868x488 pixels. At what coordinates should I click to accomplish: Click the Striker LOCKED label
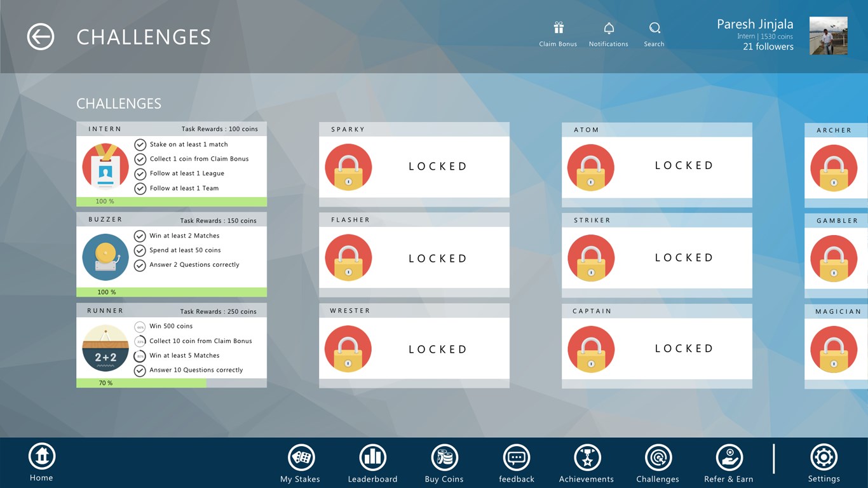coord(684,257)
